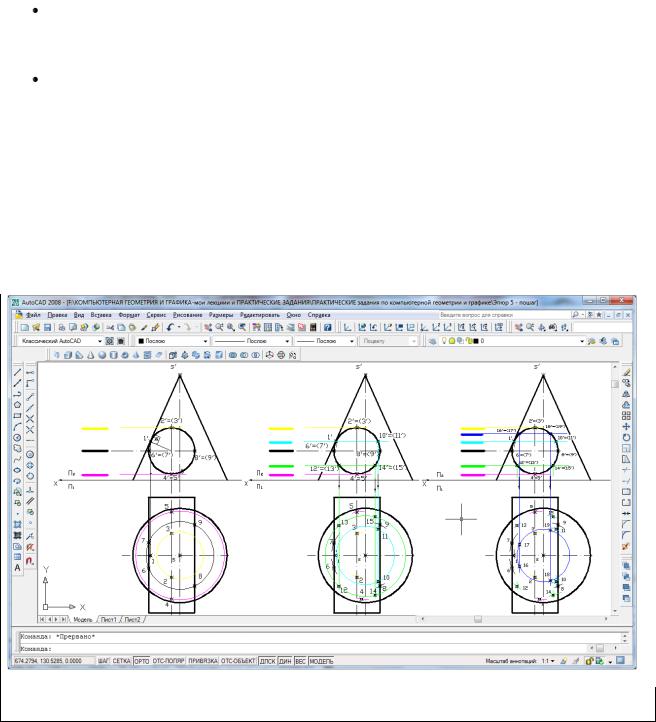The height and width of the screenshot is (722, 656).
Task: Click the Move tool in Modify toolbar
Action: (x=626, y=427)
